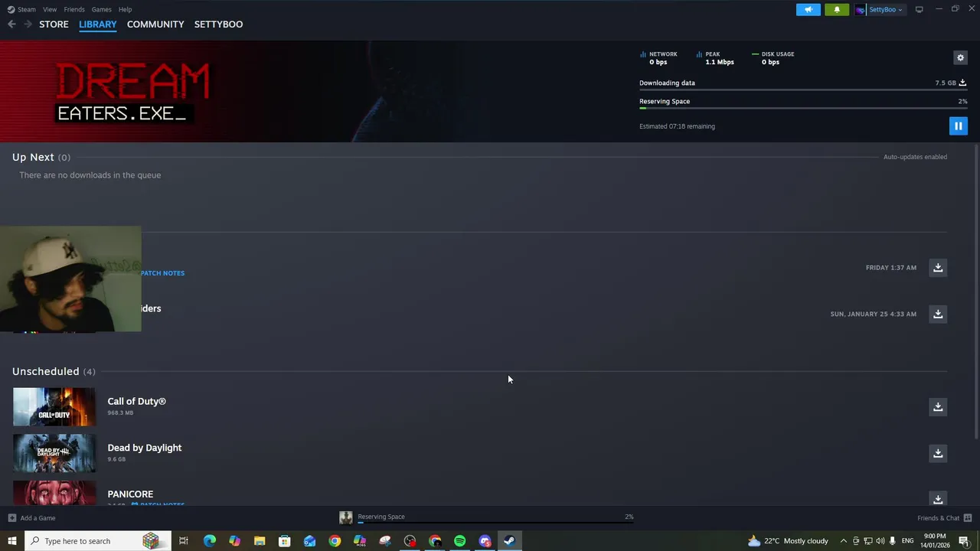Click the Downloading data progress bar

[x=803, y=90]
